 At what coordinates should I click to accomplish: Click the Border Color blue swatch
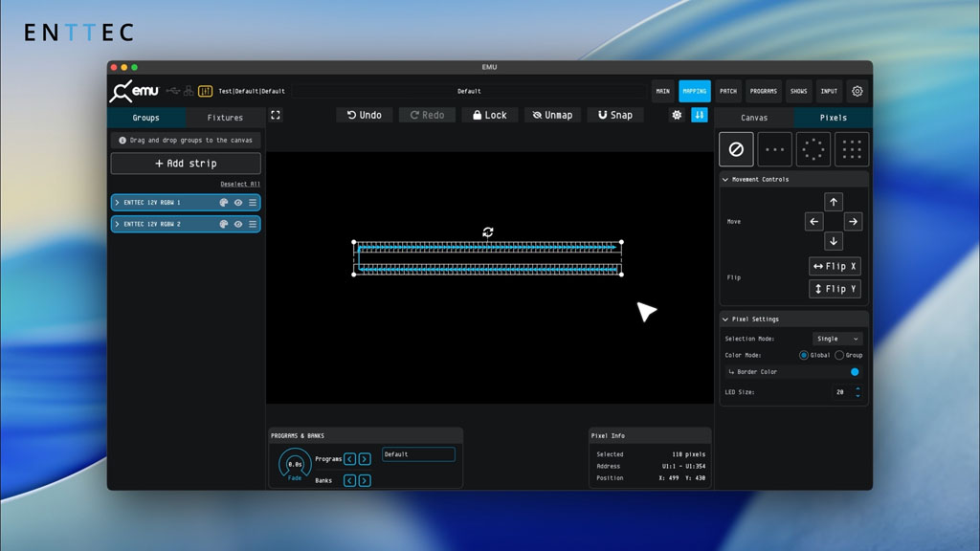tap(855, 372)
